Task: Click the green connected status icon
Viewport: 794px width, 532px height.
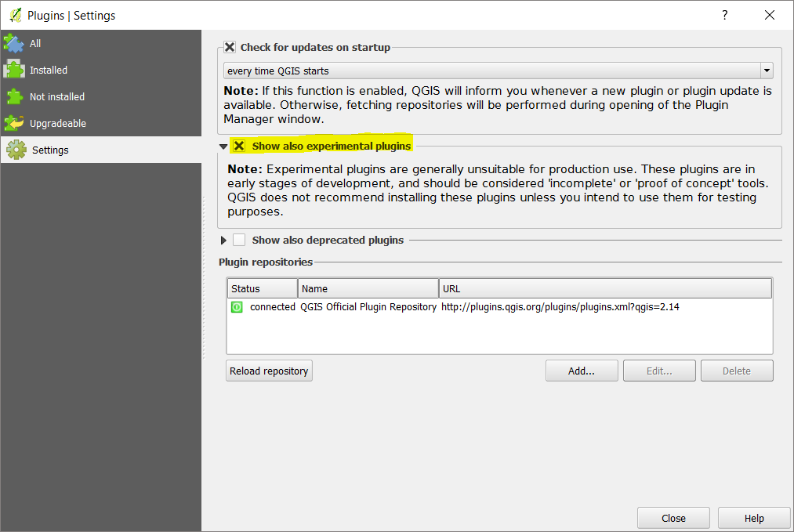Action: 236,307
